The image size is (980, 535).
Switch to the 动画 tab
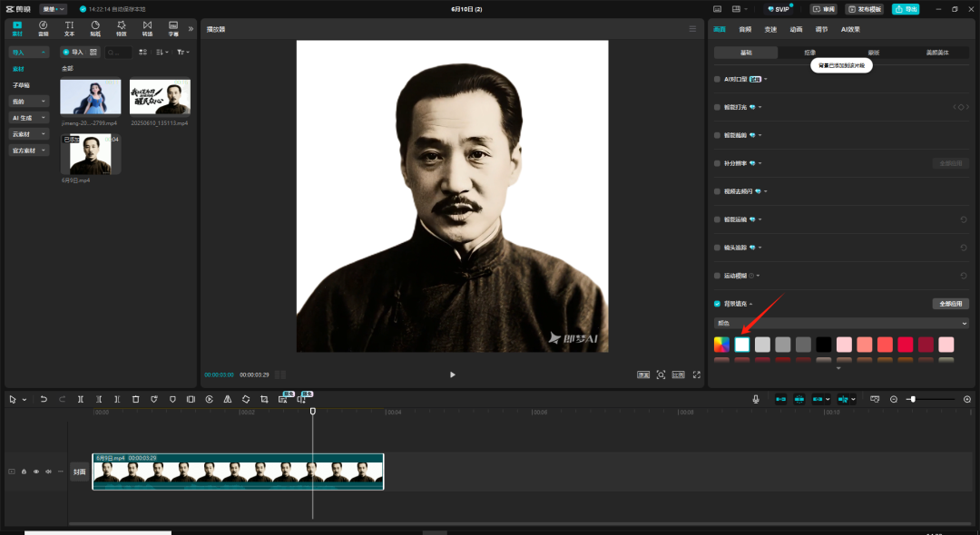(796, 29)
